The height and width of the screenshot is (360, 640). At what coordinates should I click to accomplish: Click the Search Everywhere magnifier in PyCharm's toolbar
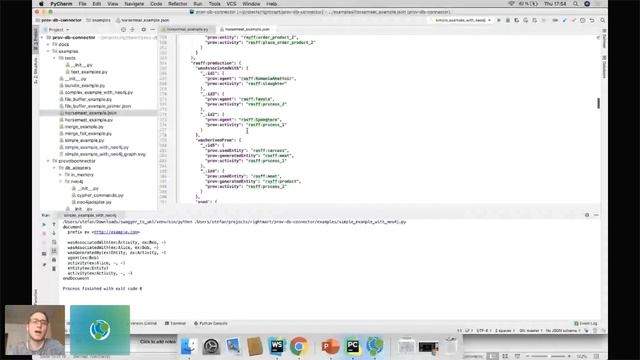click(x=602, y=20)
